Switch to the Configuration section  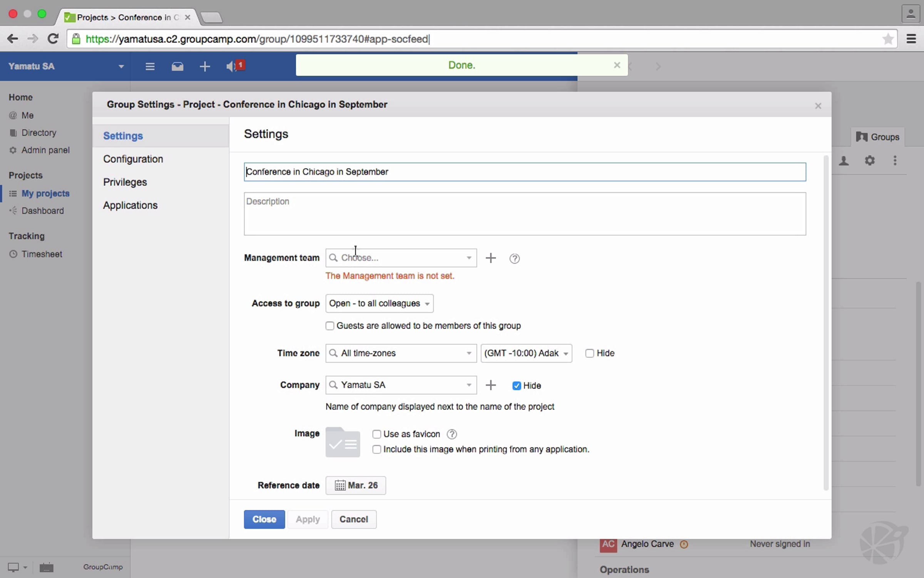pos(133,159)
